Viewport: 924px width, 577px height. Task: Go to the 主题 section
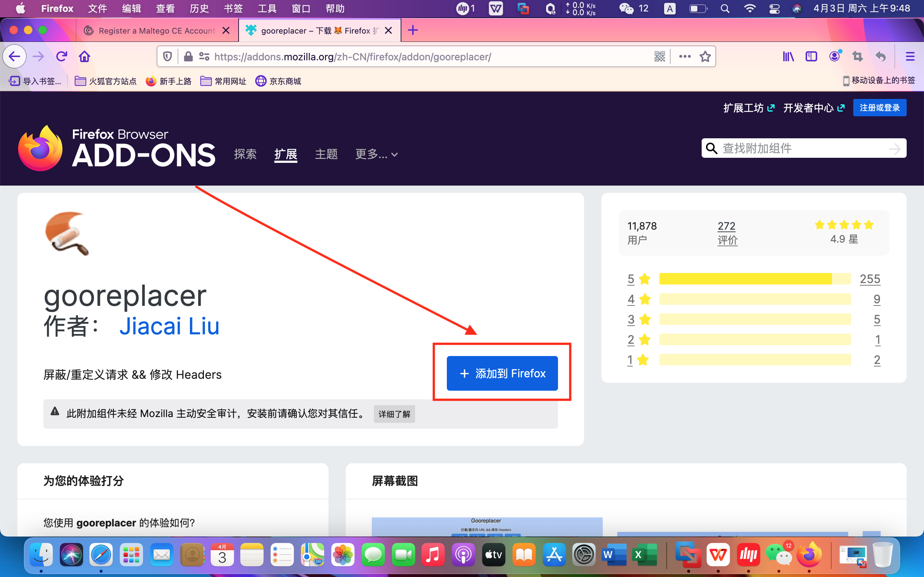pos(326,154)
